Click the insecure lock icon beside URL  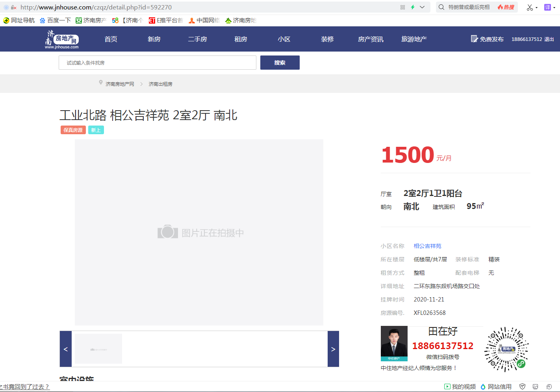click(x=13, y=7)
